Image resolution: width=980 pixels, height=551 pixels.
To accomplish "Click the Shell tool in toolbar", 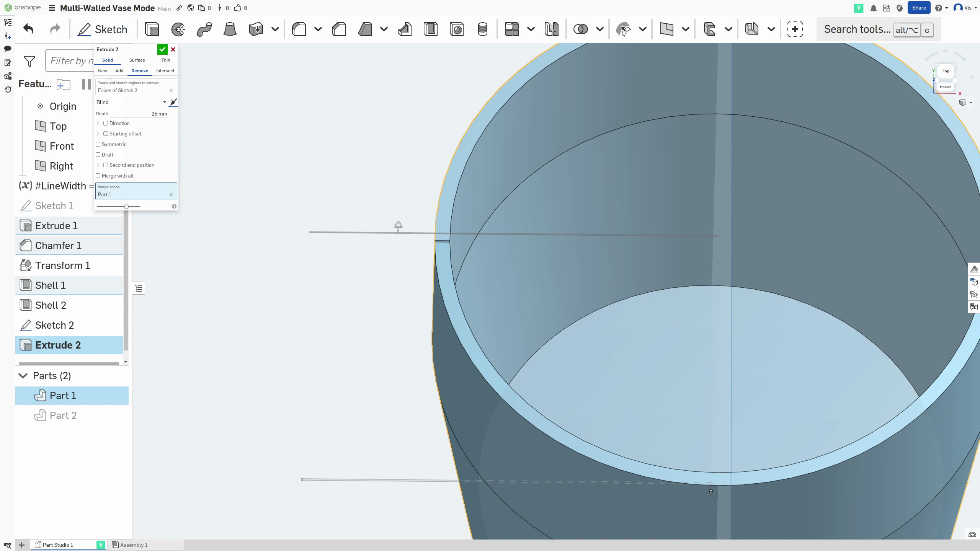I will coord(430,29).
